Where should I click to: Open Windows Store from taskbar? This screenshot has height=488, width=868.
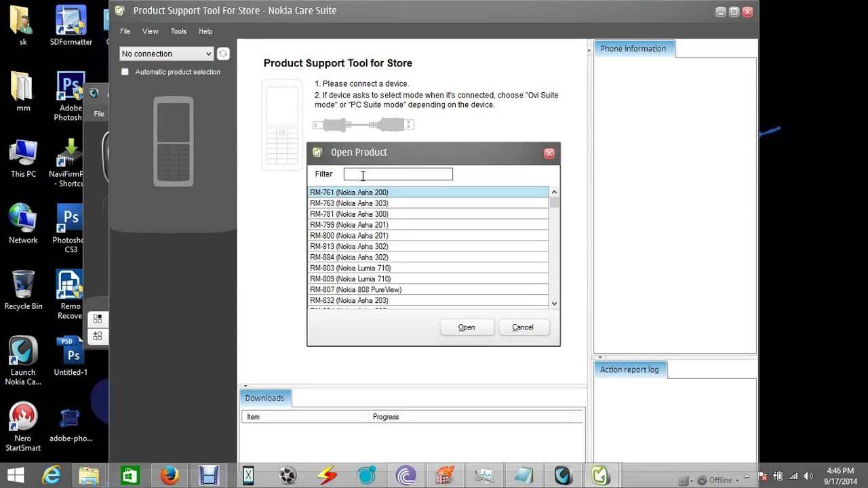pyautogui.click(x=130, y=476)
